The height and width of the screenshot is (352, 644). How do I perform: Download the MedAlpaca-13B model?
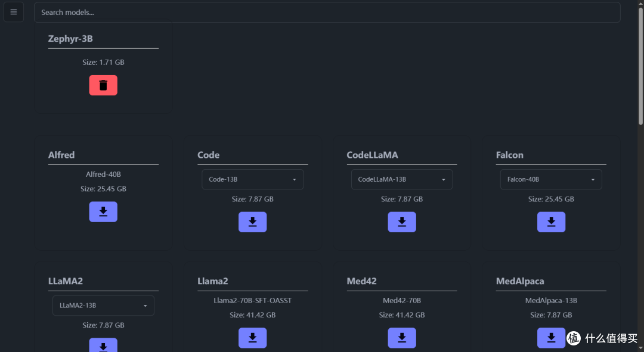[x=551, y=338]
